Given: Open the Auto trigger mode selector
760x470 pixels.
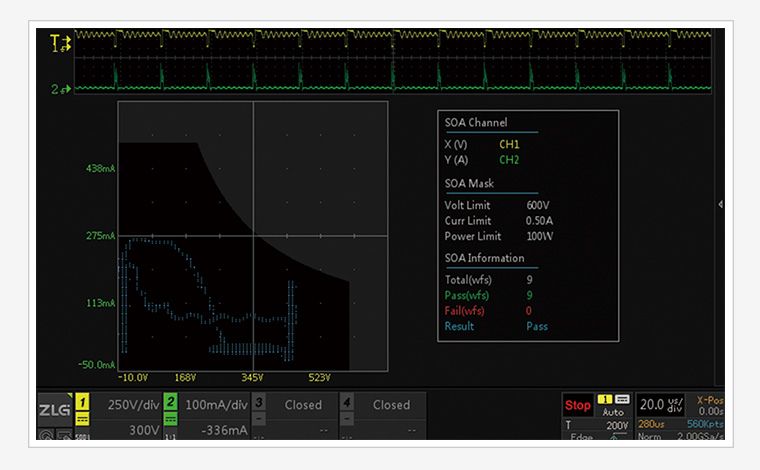Looking at the screenshot, I should point(612,411).
